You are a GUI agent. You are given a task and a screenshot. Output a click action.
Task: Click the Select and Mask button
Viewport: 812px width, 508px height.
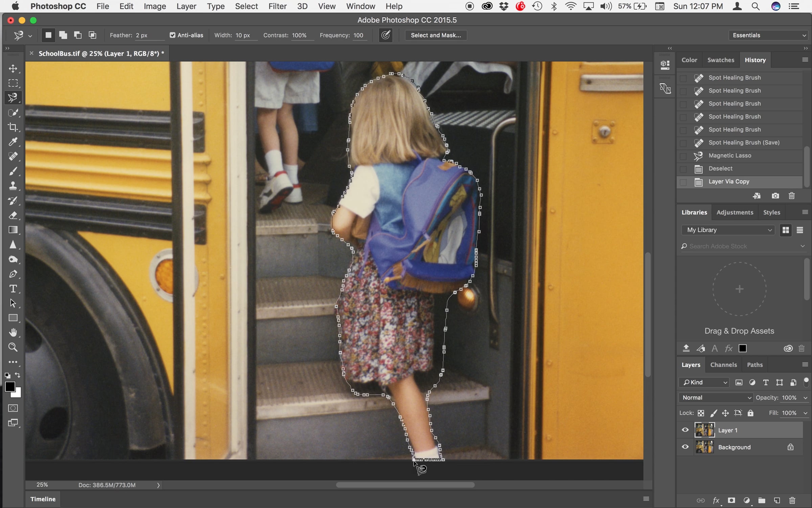point(436,35)
